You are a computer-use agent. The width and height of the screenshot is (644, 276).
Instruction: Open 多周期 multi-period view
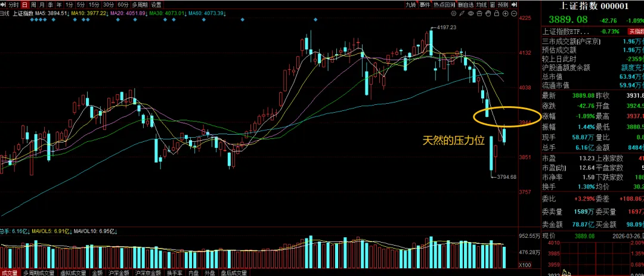(140, 5)
